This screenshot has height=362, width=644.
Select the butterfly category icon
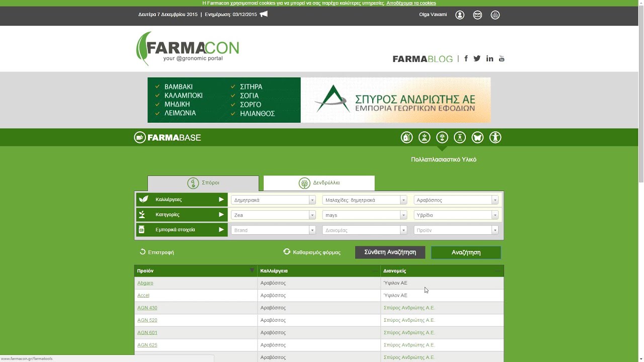click(x=477, y=137)
